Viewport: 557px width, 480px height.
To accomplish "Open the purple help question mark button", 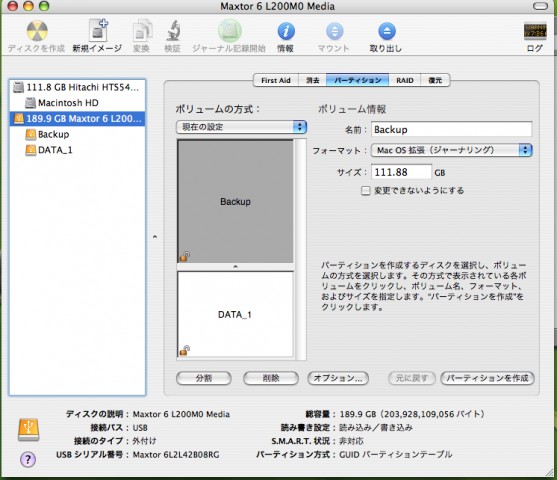I will (28, 459).
